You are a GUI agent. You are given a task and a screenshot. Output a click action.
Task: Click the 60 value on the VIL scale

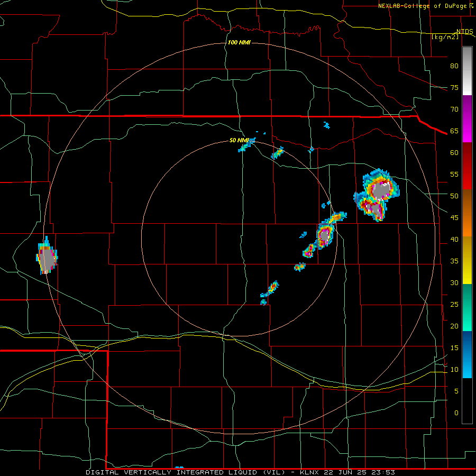point(454,153)
